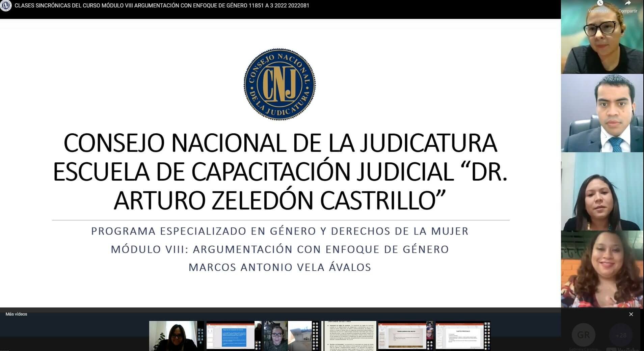Click the top participant wearing glasses
The height and width of the screenshot is (351, 644).
click(x=602, y=37)
